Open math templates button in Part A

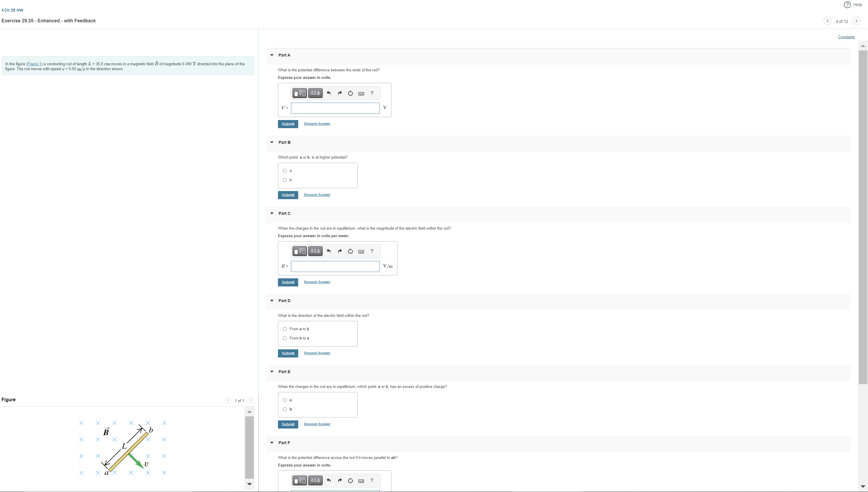tap(299, 93)
